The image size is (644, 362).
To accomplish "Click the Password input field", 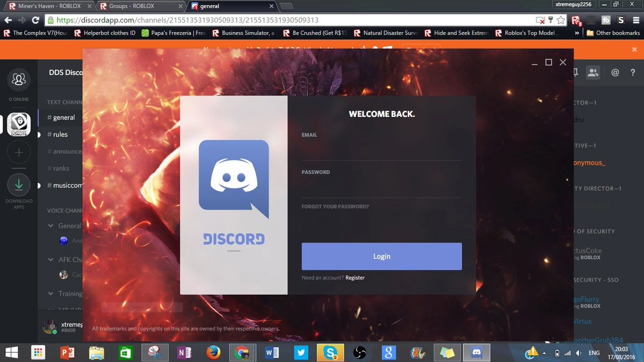I will (382, 188).
